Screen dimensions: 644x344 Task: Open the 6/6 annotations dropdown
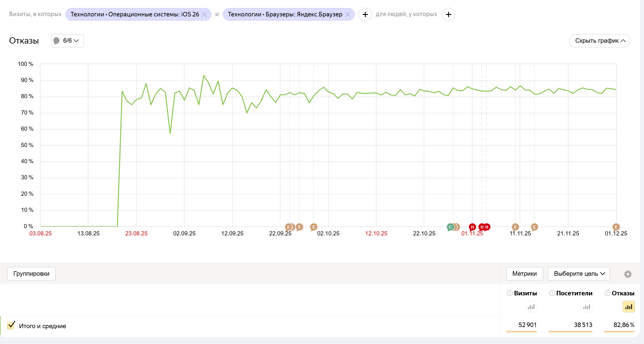[x=67, y=41]
